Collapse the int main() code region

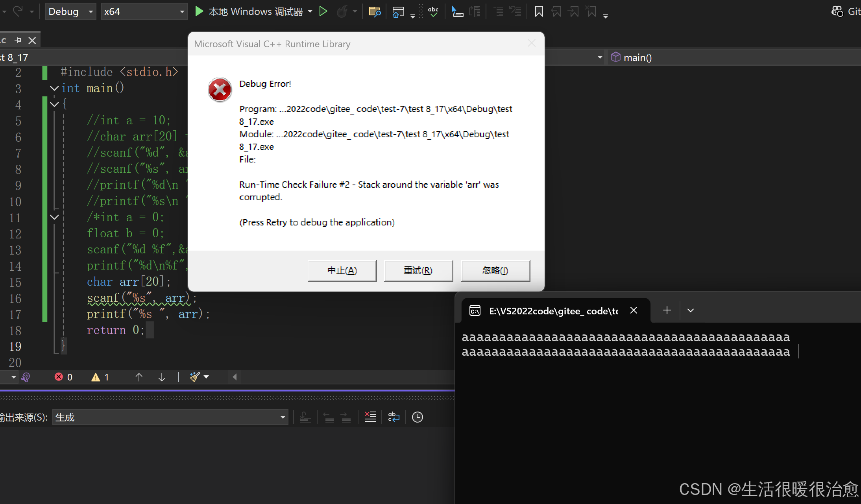[54, 88]
